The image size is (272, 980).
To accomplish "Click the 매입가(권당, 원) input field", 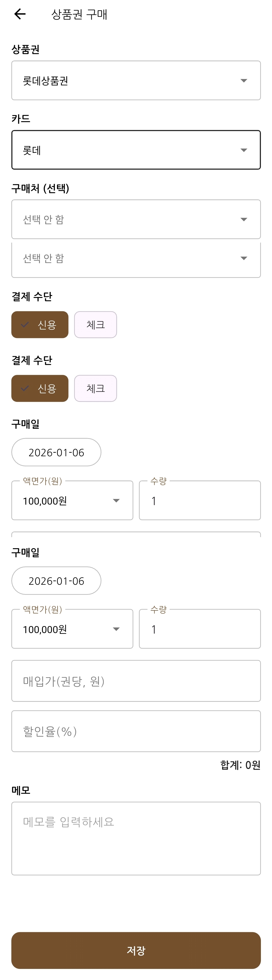I will pos(136,681).
